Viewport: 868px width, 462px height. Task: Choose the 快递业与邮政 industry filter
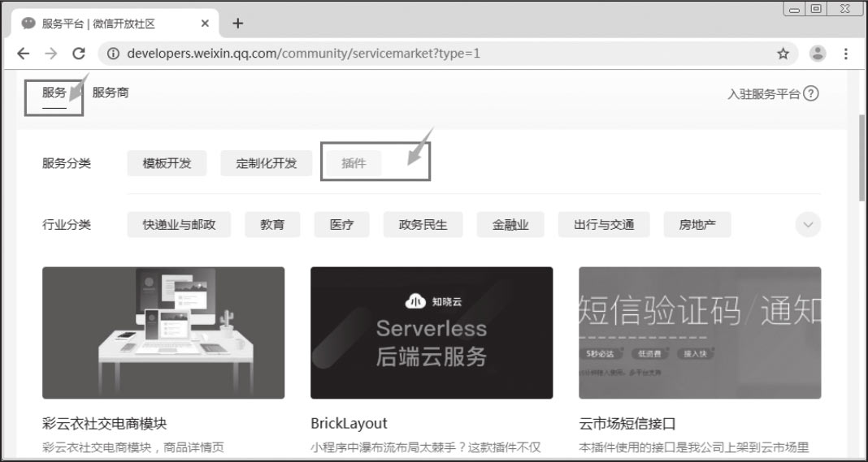[179, 225]
